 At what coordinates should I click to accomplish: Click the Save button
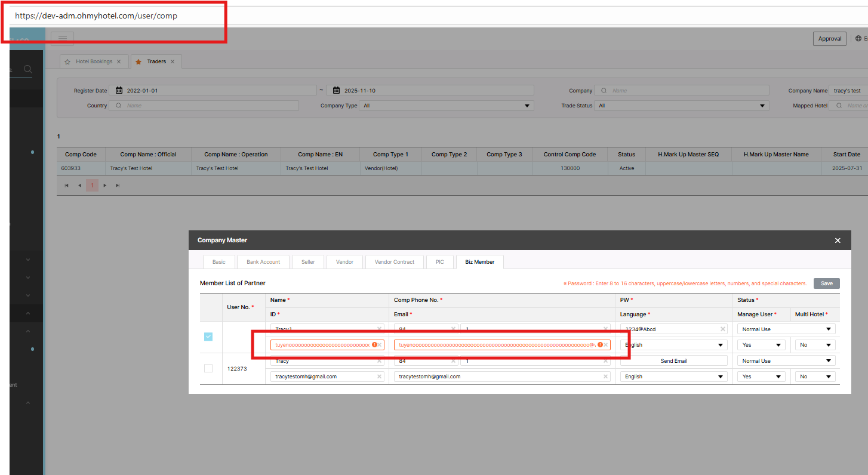[826, 283]
